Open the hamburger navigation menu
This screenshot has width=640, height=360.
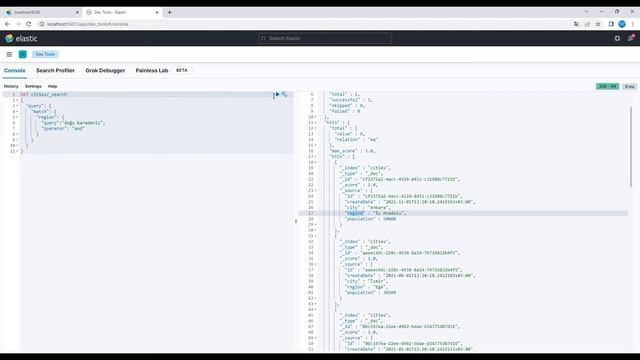click(x=9, y=54)
